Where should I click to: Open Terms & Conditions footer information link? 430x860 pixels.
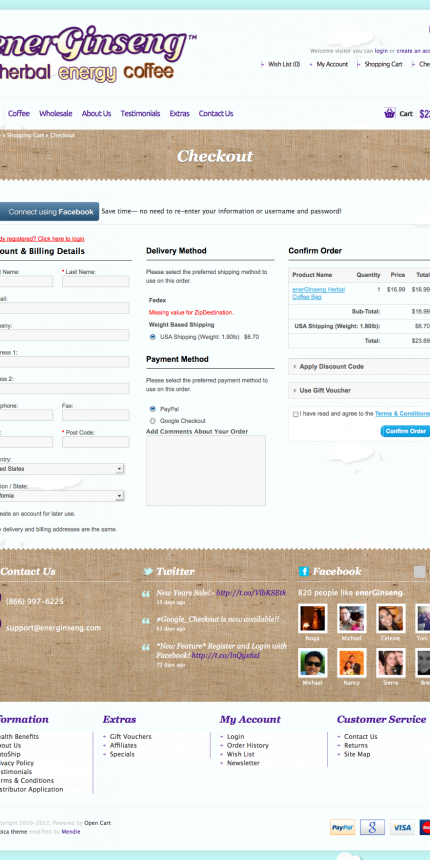(27, 780)
